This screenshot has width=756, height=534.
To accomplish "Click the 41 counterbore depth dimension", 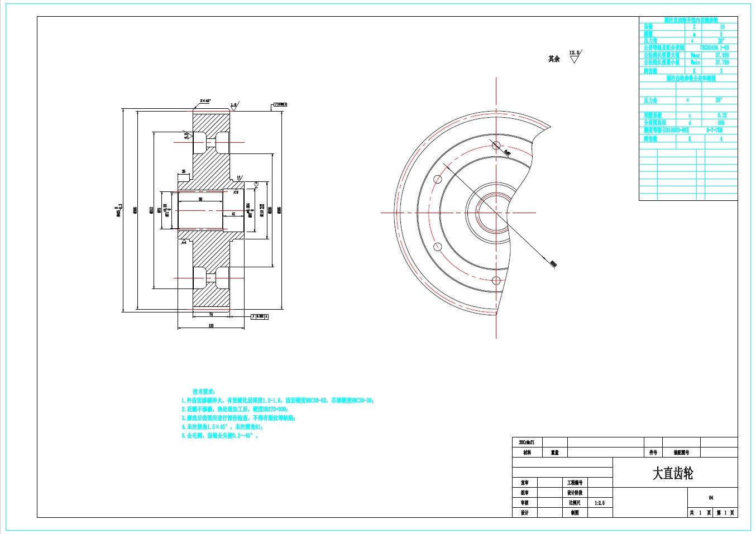I will pos(233,214).
